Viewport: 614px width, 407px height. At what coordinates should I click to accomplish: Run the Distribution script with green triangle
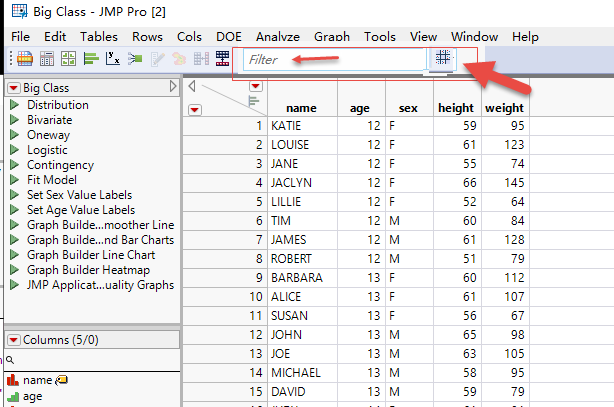tap(14, 105)
